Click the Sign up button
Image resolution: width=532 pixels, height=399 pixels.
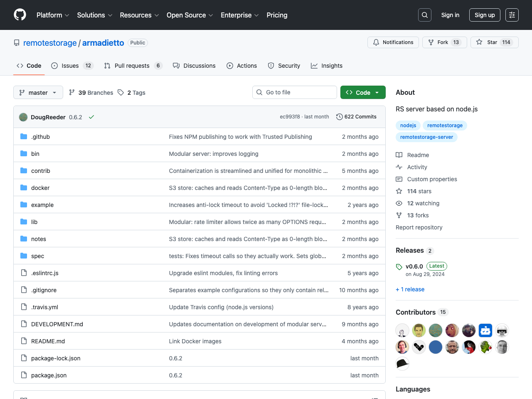(485, 15)
